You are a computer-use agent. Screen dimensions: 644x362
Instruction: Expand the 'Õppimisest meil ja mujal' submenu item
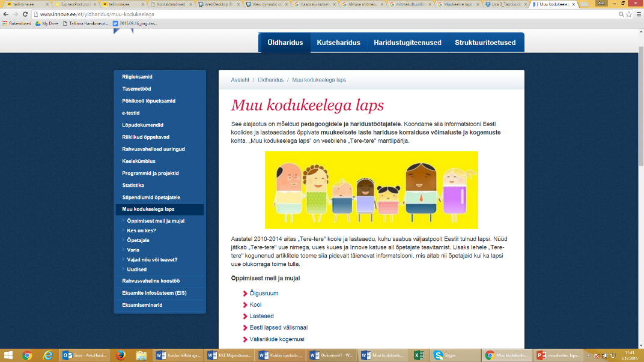pyautogui.click(x=156, y=221)
